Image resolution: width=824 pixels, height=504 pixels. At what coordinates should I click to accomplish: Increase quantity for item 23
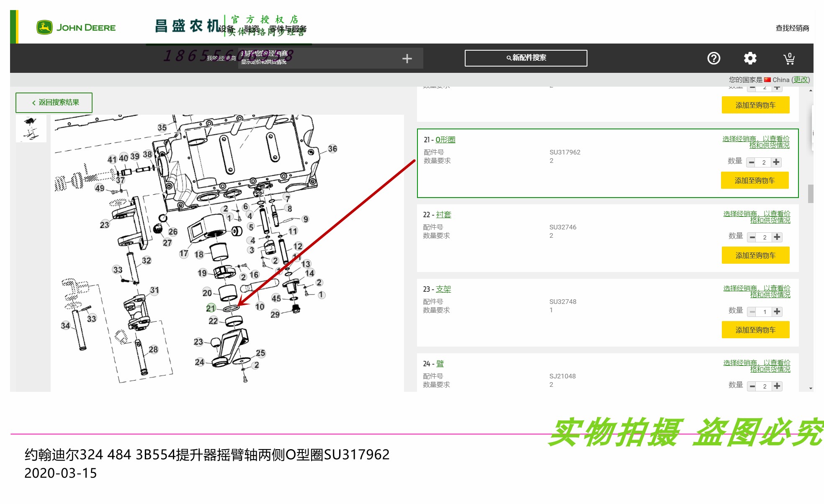click(777, 312)
